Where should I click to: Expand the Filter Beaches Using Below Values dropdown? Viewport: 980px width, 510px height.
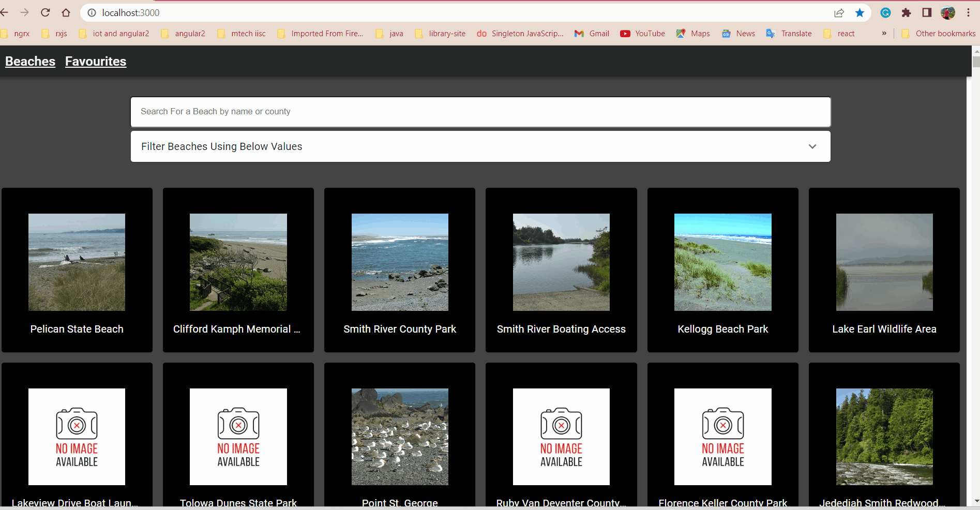tap(480, 146)
